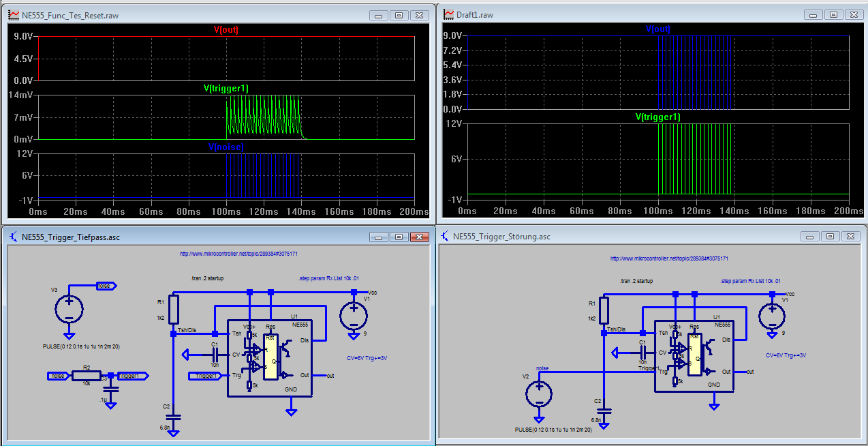Click the .step param Rx directive in Tiefpass schematic
The width and height of the screenshot is (868, 446).
tap(329, 279)
